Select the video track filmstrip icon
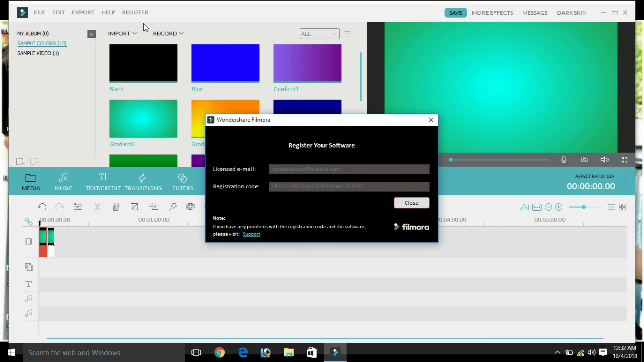The image size is (644, 362). (29, 242)
